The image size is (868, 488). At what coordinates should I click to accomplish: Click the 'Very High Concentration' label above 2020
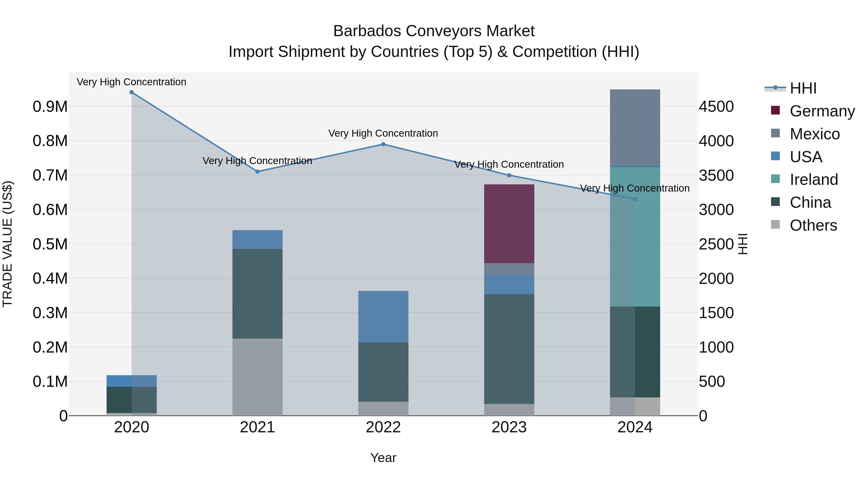(x=131, y=82)
